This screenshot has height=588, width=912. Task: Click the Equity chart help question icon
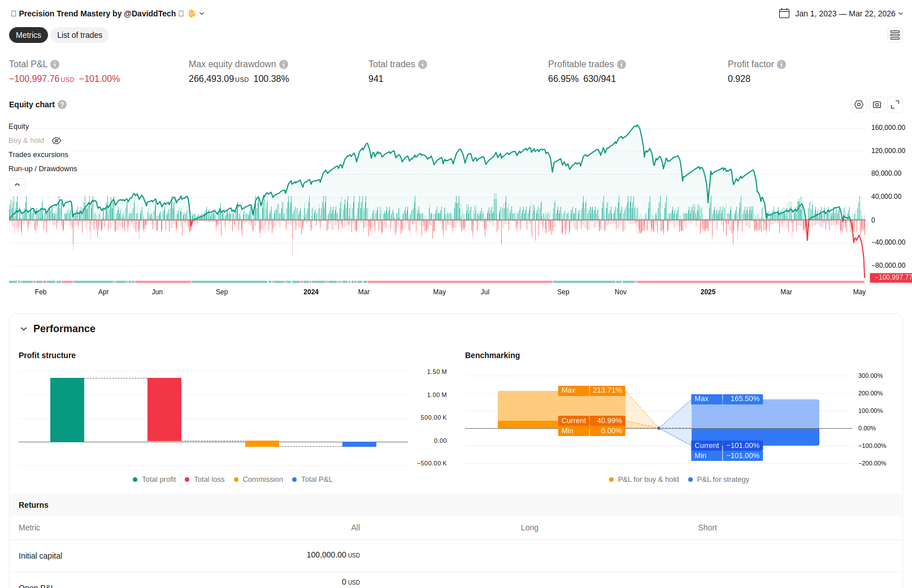[62, 104]
